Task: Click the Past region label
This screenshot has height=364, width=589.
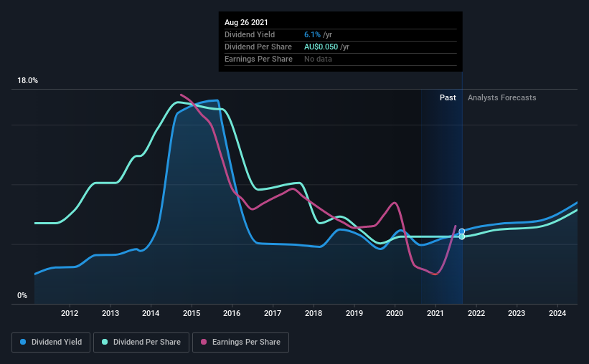Action: 448,97
